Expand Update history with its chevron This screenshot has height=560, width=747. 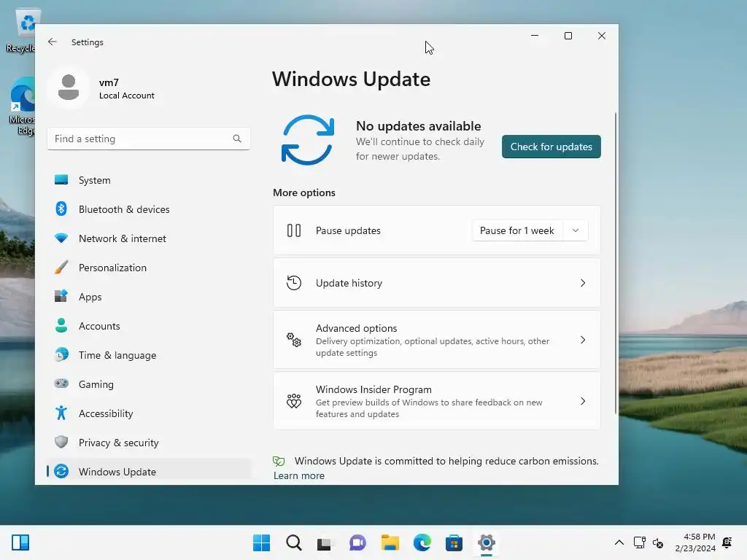583,283
